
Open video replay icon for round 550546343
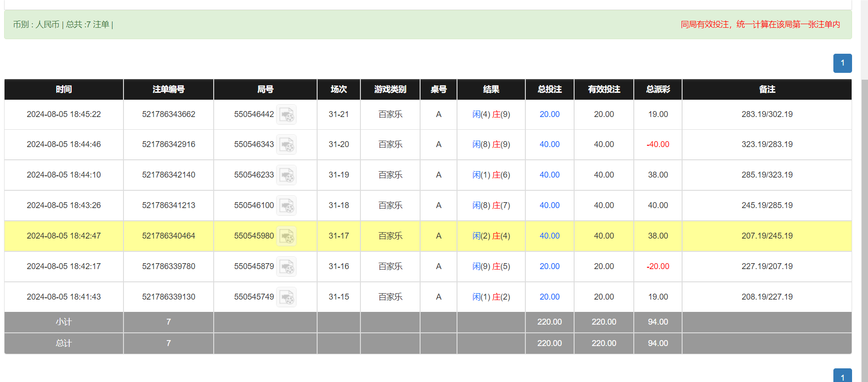coord(287,145)
